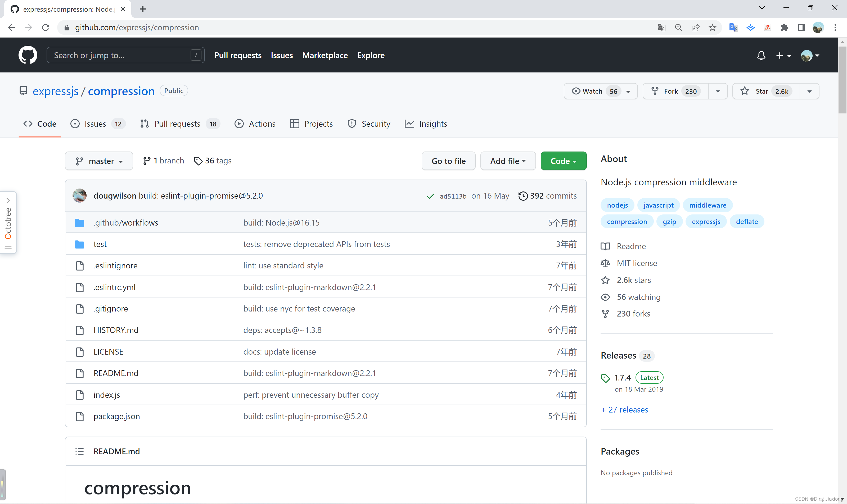This screenshot has width=847, height=504.
Task: Expand the Fork dropdown arrow
Action: point(718,91)
